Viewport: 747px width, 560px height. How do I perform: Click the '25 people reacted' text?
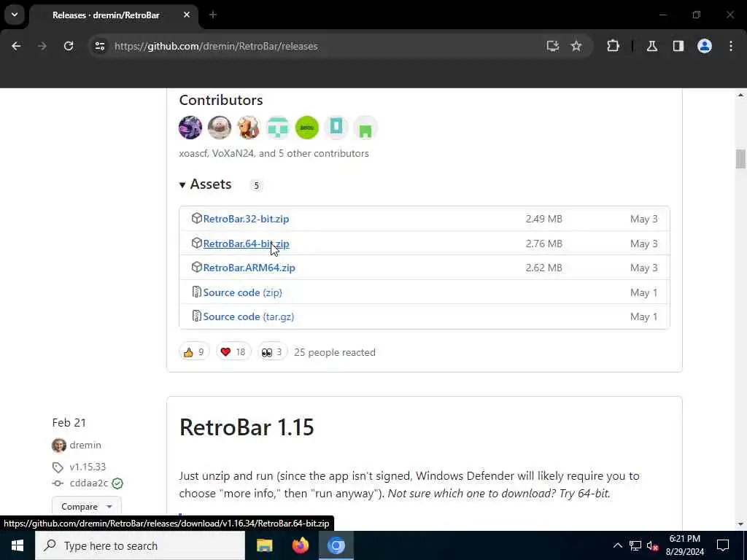335,352
